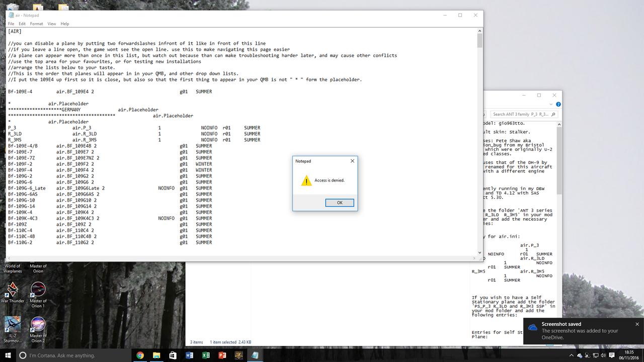Screen dimensions: 644x362
Task: Click the Bf-109E-7 line in Notepad
Action: coord(110,152)
